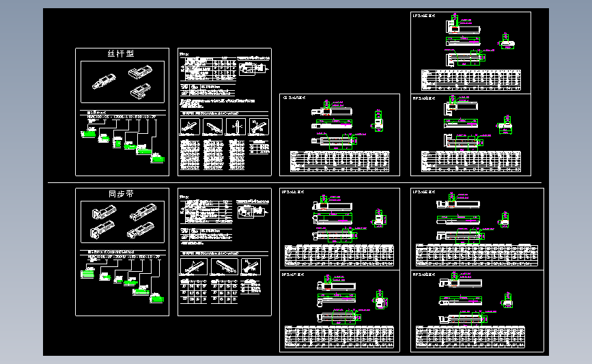Select the CS dimension drawing title label
This screenshot has width=592, height=364.
[x=294, y=98]
